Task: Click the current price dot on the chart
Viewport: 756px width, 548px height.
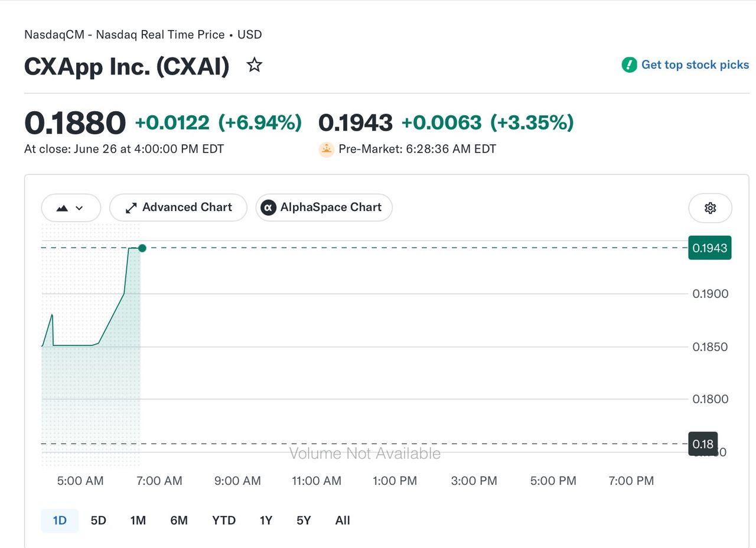Action: click(x=142, y=248)
